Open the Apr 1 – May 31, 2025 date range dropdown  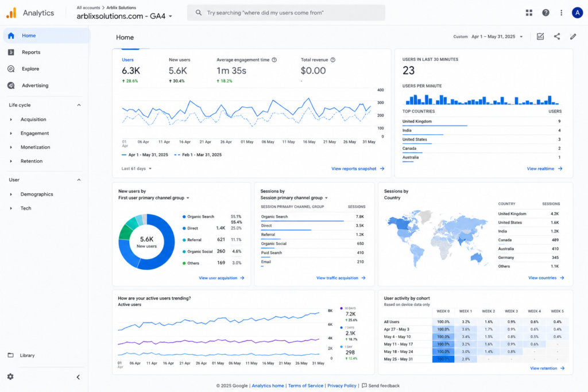(497, 37)
